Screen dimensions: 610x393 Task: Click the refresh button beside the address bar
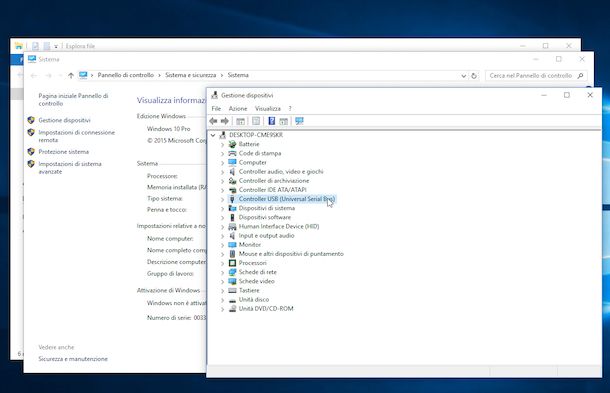(474, 76)
